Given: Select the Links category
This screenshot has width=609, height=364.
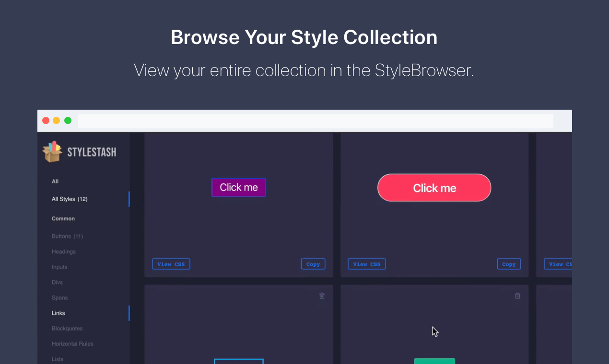Looking at the screenshot, I should (x=59, y=313).
